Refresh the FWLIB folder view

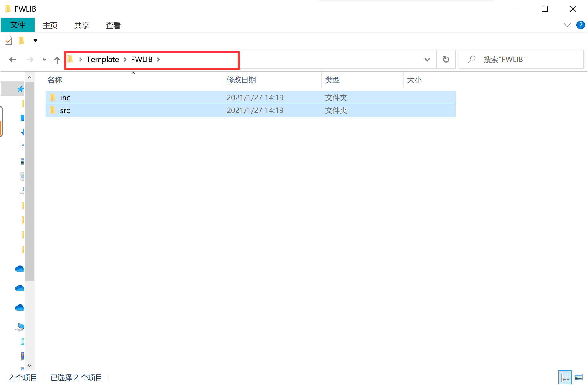[446, 60]
